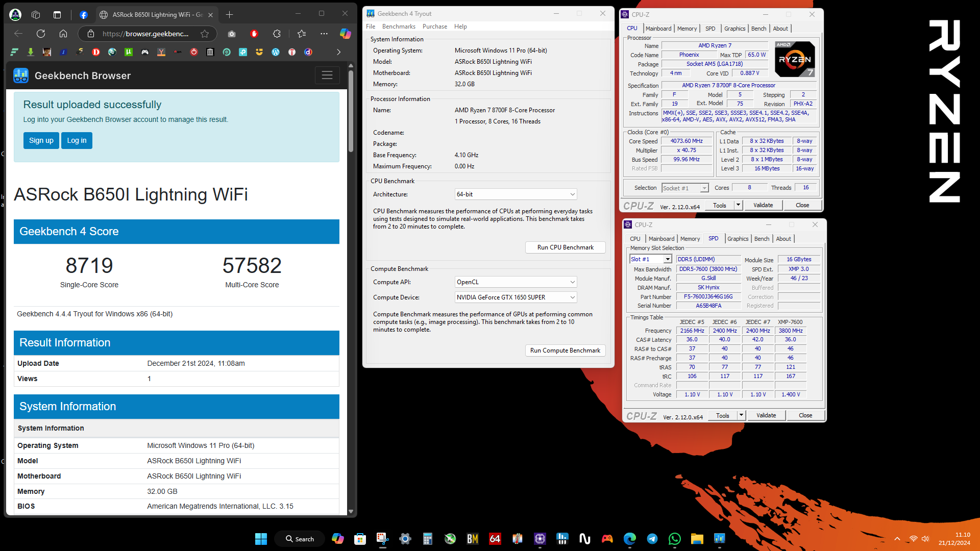The height and width of the screenshot is (551, 980).
Task: Click the taskbar Search box
Action: pyautogui.click(x=299, y=539)
